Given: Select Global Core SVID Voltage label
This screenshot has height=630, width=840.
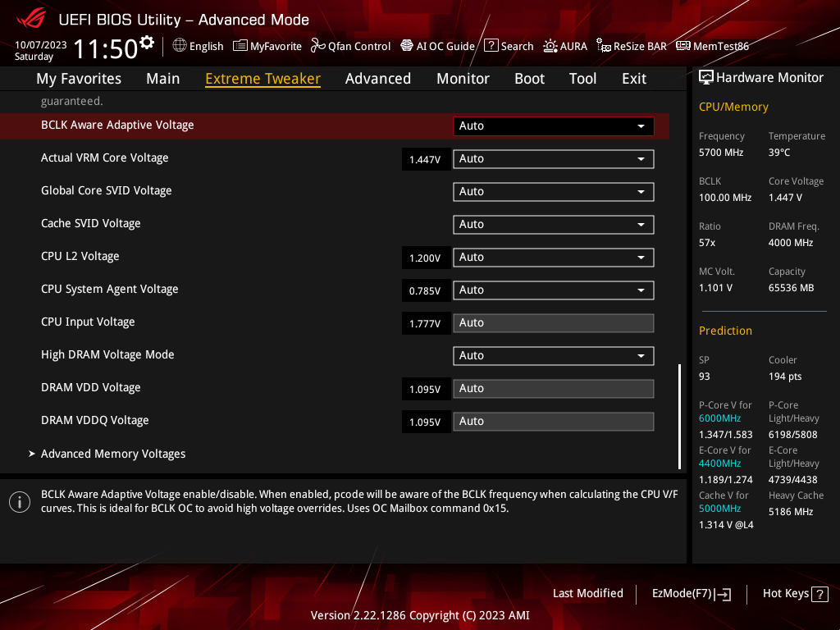Looking at the screenshot, I should [106, 190].
